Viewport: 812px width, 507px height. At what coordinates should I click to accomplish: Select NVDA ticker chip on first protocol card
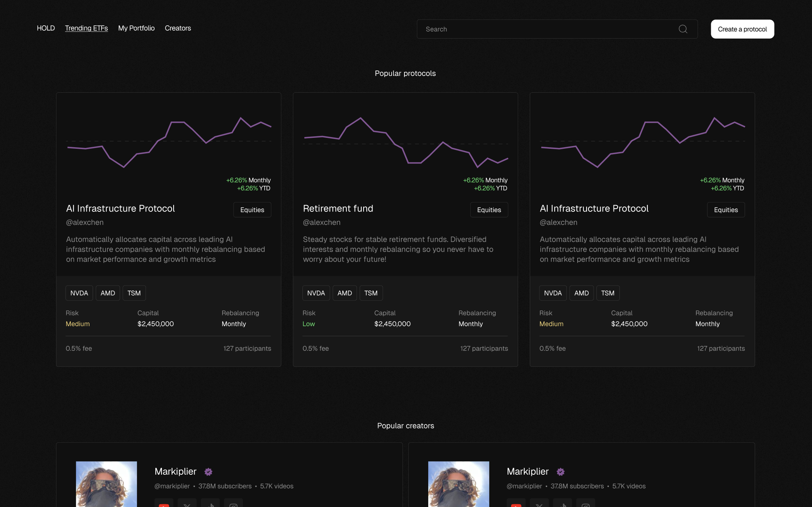tap(79, 293)
